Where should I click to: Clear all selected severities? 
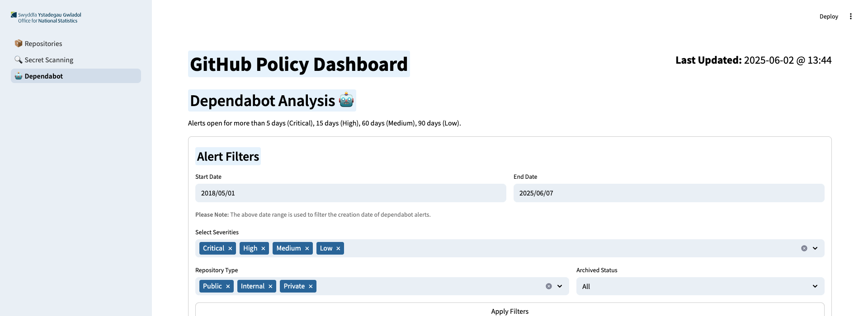804,248
